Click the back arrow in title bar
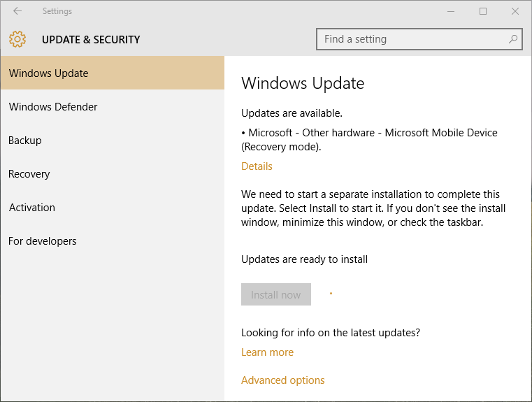The width and height of the screenshot is (532, 402). tap(17, 11)
